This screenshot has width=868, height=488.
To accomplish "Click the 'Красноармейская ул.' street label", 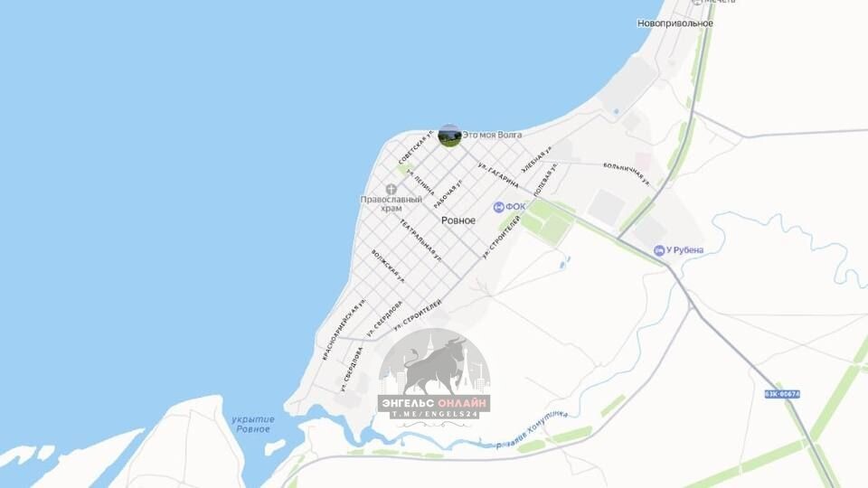I will point(344,329).
